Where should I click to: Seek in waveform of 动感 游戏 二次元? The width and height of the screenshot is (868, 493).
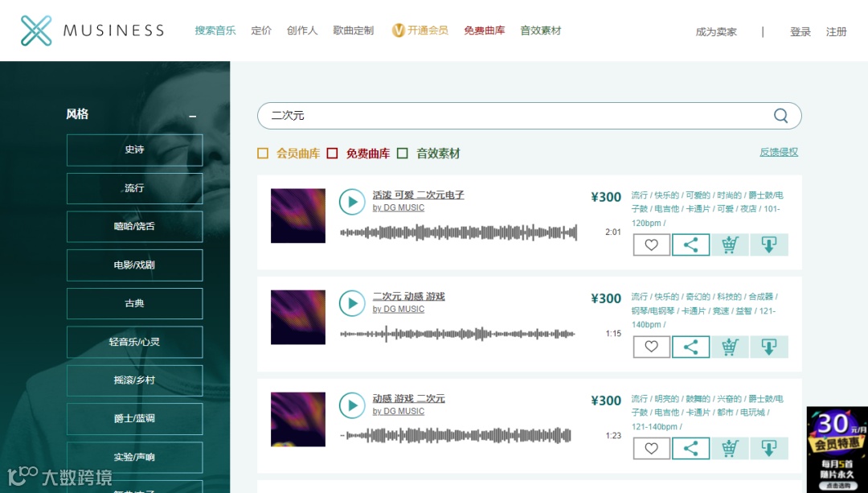(456, 435)
